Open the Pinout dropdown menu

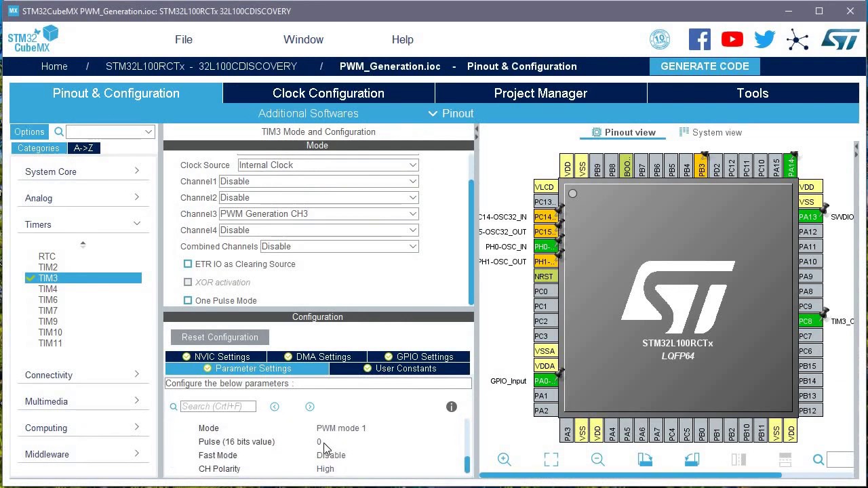point(451,113)
